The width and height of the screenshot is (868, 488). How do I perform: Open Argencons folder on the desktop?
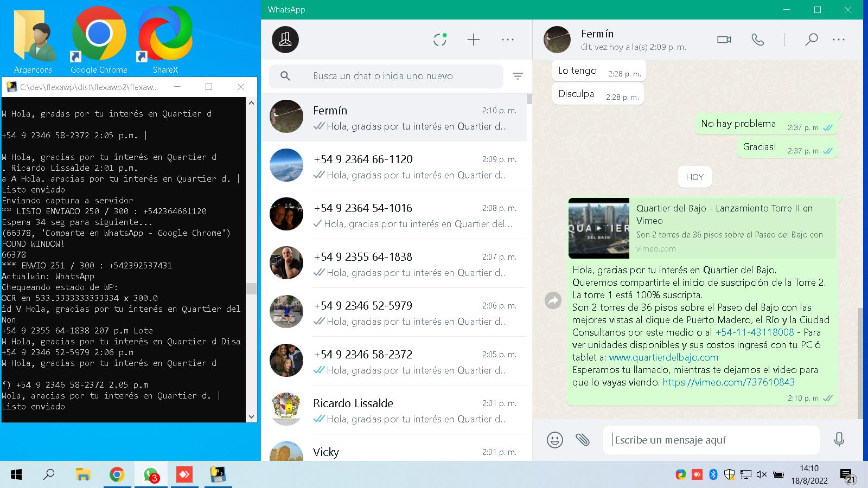click(33, 41)
